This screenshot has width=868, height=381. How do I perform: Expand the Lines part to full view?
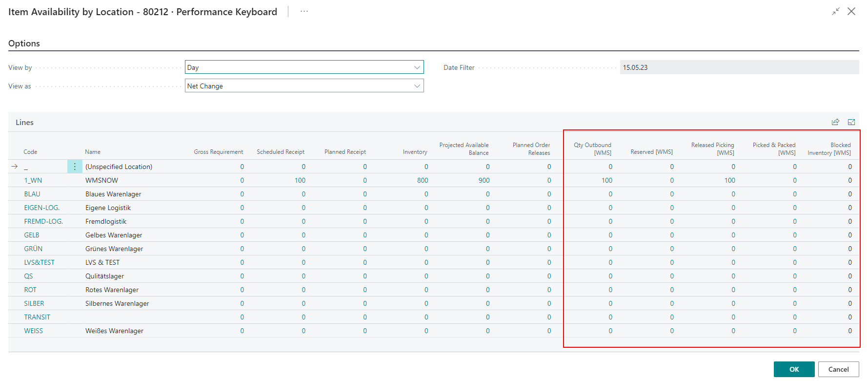(851, 122)
